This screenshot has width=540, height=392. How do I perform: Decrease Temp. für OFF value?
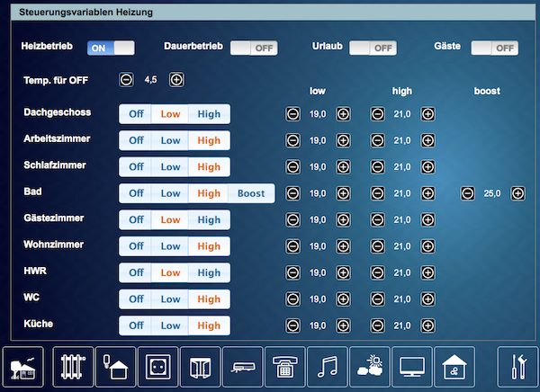pyautogui.click(x=126, y=80)
